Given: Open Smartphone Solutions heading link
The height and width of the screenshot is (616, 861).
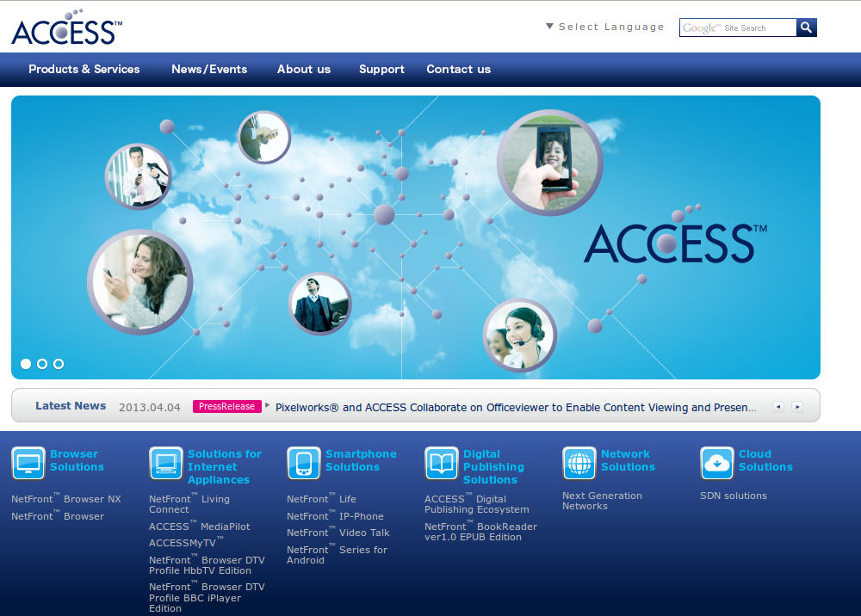Looking at the screenshot, I should (361, 460).
